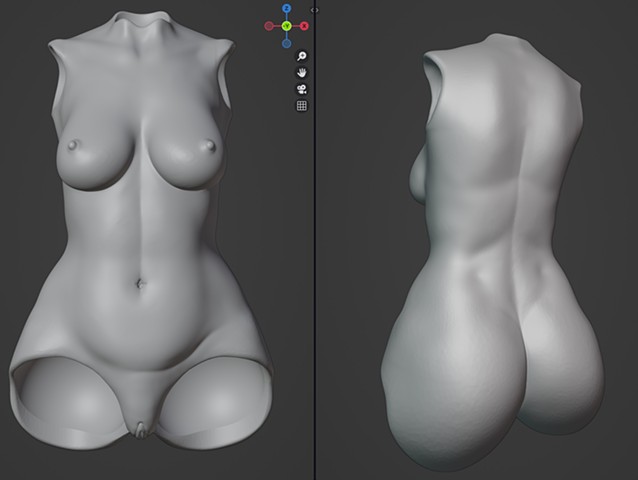
Task: Click the negative X axis gizmo circle
Action: 269,25
